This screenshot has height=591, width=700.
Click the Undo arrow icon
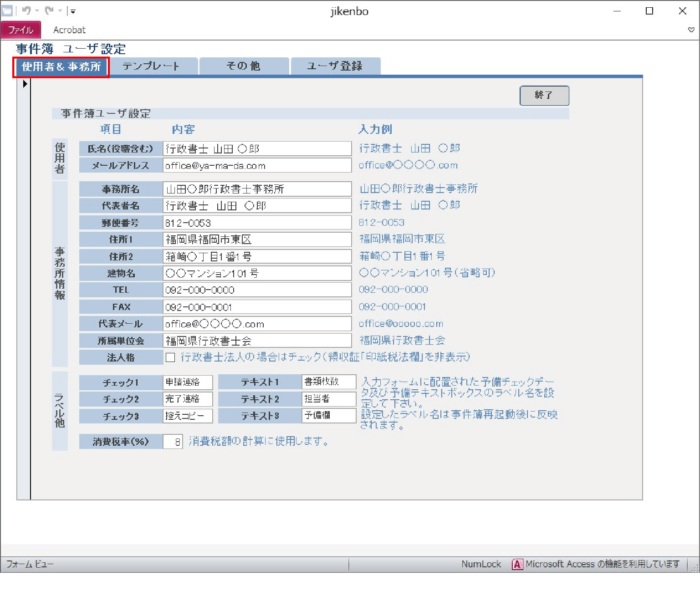coord(26,11)
